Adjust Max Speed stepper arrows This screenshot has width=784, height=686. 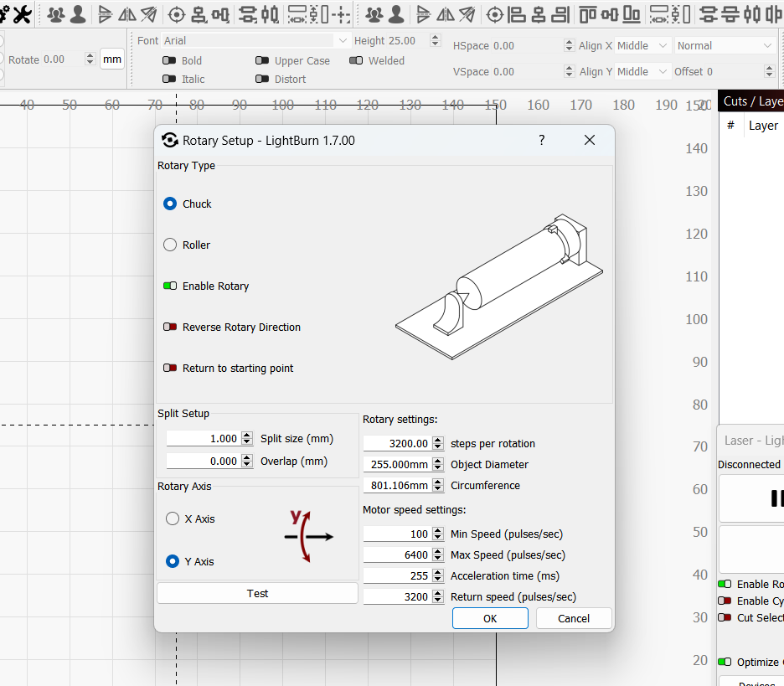438,554
